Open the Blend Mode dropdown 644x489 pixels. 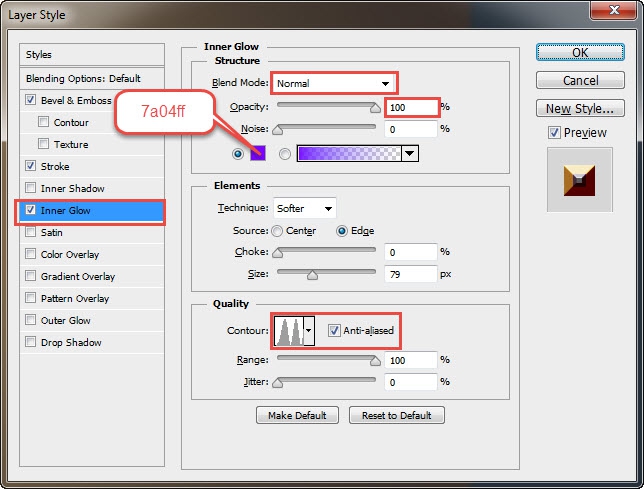click(334, 83)
